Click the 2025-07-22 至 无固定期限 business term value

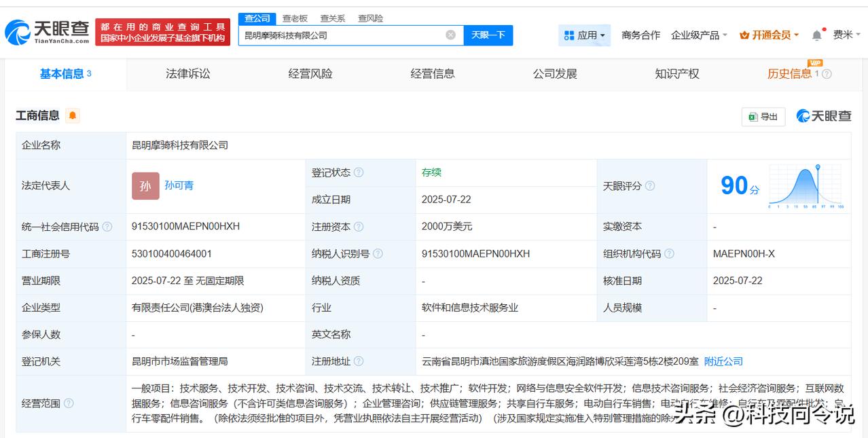188,280
